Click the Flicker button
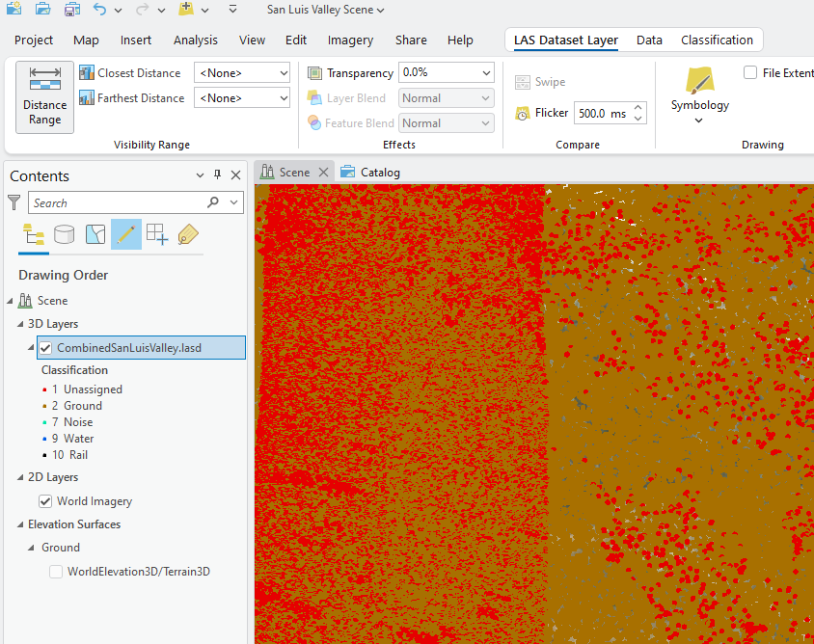This screenshot has height=644, width=814. 541,113
